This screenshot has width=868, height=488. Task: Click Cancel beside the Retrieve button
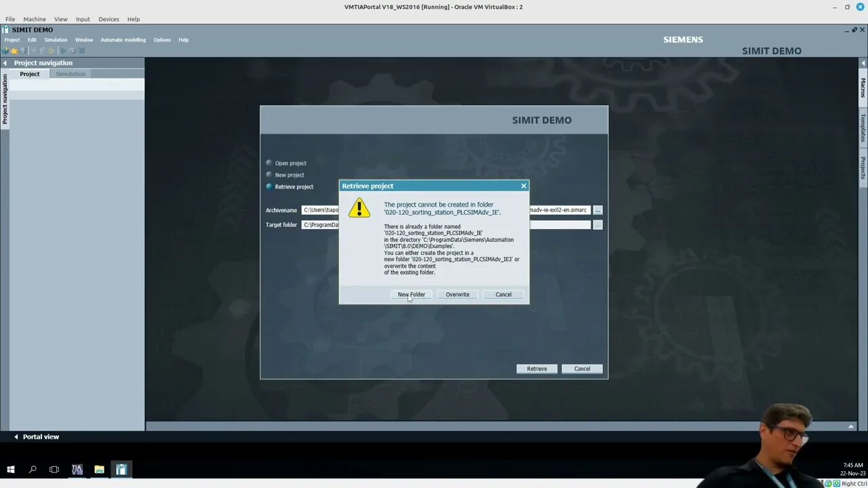(582, 369)
